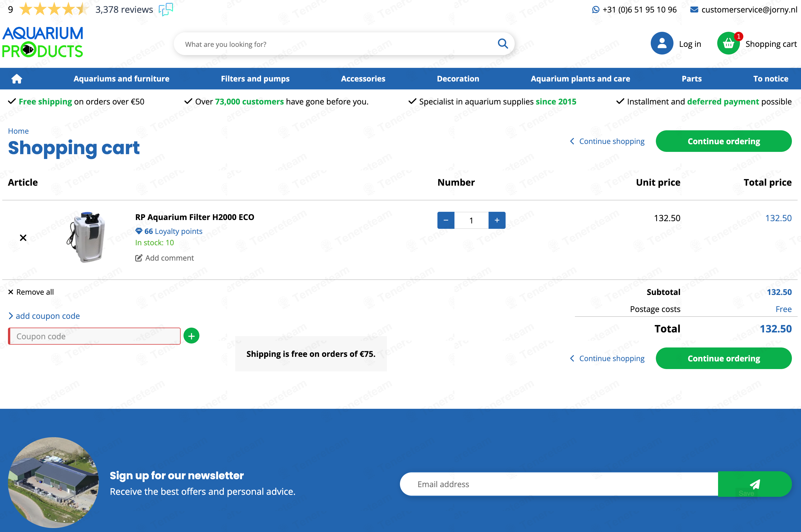Click top Continue ordering button
The image size is (801, 532).
pyautogui.click(x=724, y=141)
